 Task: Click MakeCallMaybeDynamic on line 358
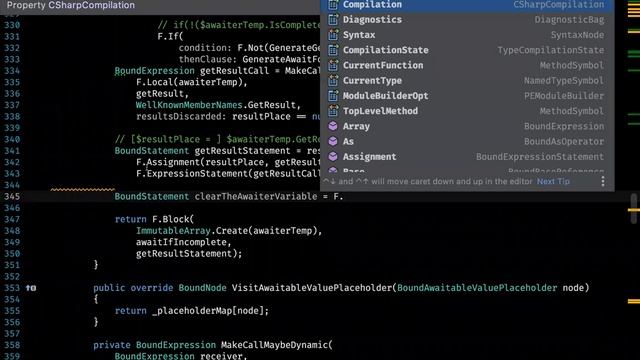coord(274,345)
